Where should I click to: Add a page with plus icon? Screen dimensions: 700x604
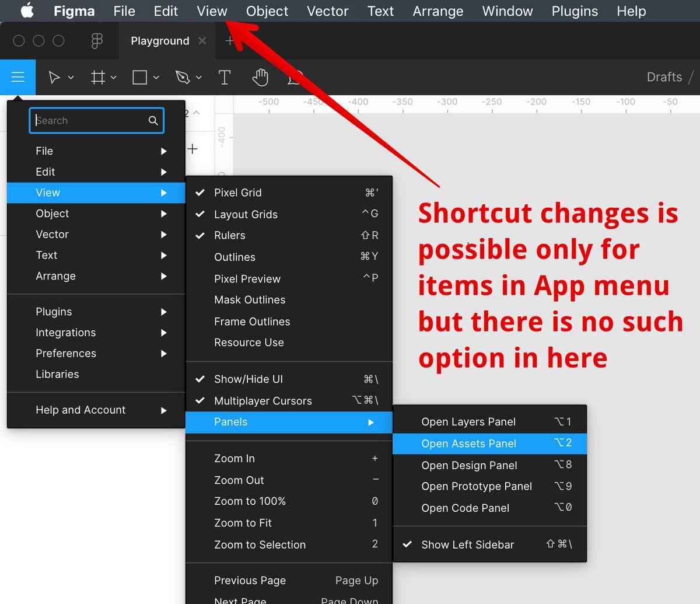[x=192, y=149]
